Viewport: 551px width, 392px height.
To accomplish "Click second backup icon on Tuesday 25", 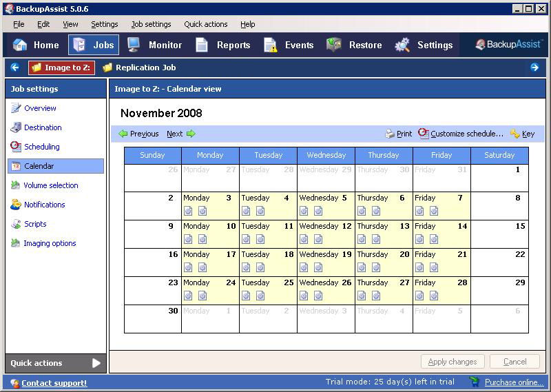I will pos(260,296).
